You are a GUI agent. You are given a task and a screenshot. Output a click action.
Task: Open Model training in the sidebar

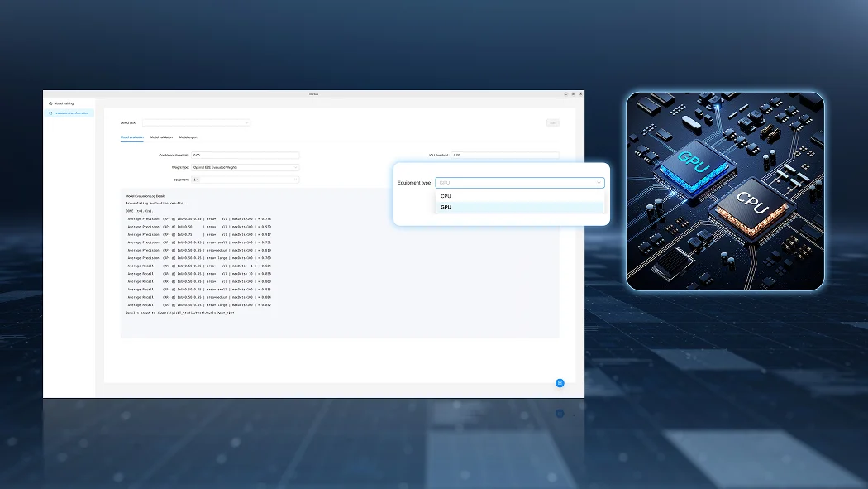click(69, 103)
